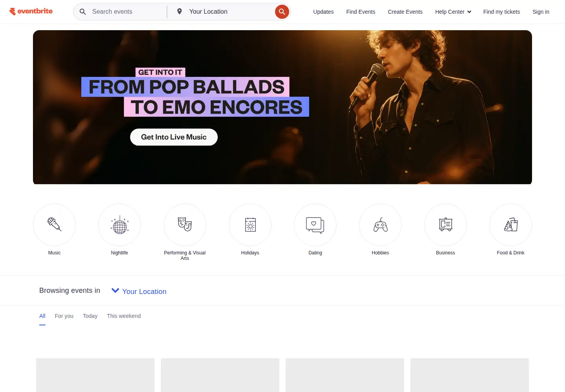Screen dimensions: 565x392
Task: Open the Hobbies game controller icon
Action: click(x=380, y=225)
